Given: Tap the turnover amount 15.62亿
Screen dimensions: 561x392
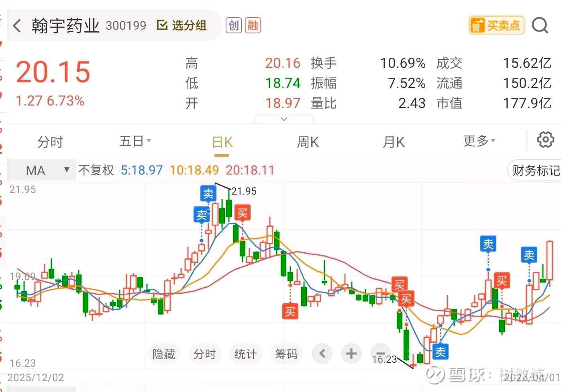Looking at the screenshot, I should click(527, 63).
